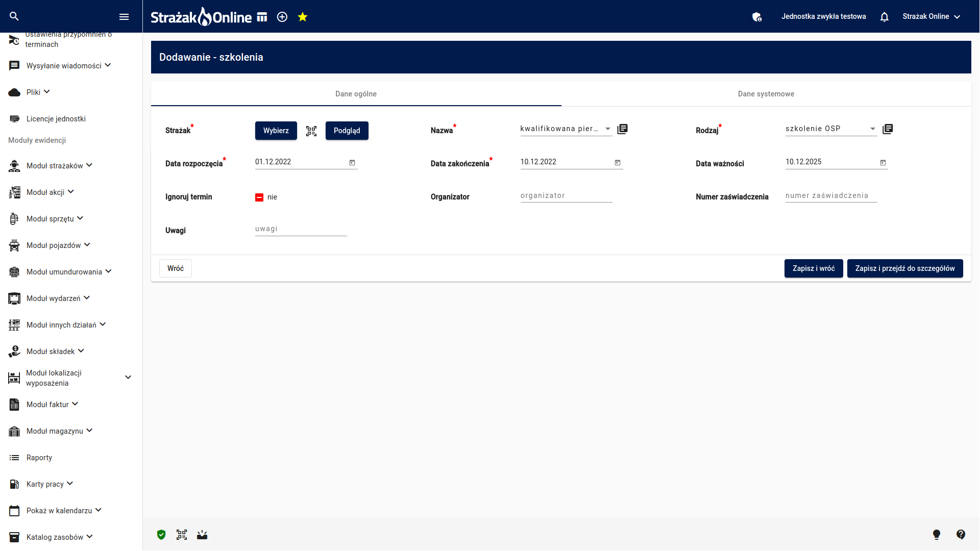The image size is (980, 551).
Task: Click the Wybierz button
Action: 276,131
